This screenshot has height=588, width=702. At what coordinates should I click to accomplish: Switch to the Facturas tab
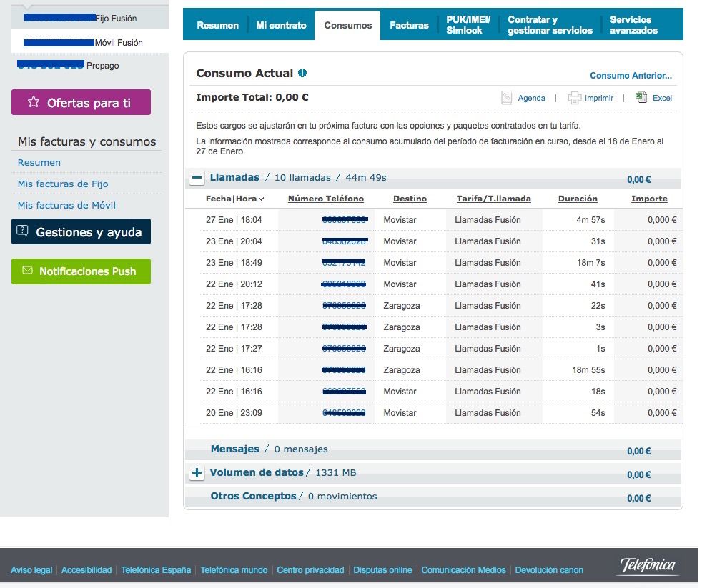pos(409,25)
